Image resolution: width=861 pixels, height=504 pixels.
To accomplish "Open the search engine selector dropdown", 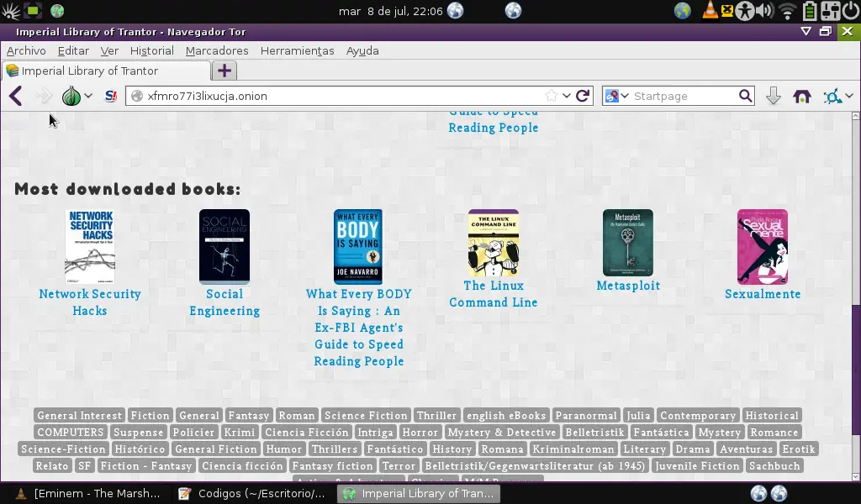I will click(616, 96).
